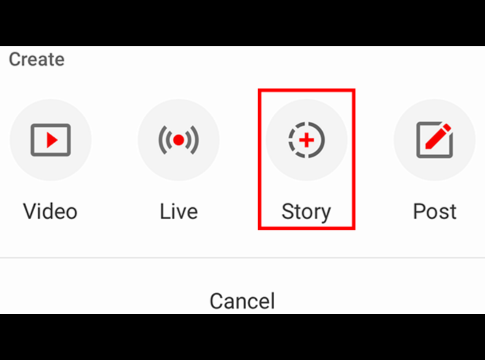Choose the "Live" text label
Viewport: 485px width, 360px height.
click(179, 211)
